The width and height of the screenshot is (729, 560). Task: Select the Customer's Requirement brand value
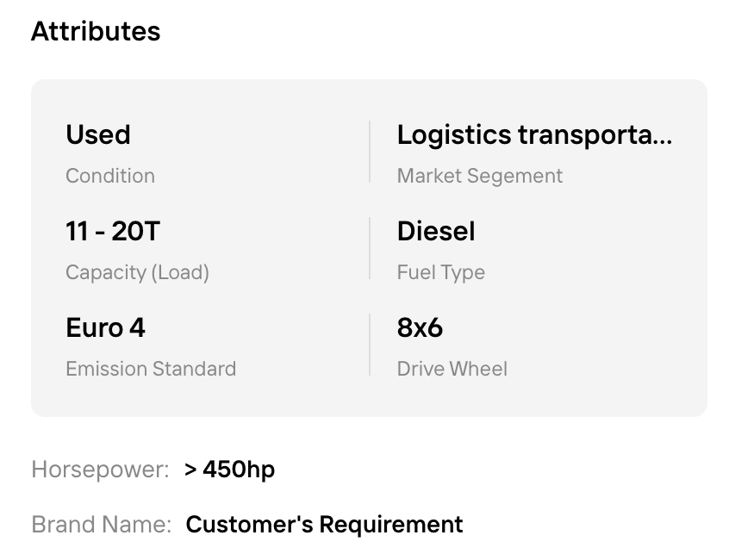pyautogui.click(x=325, y=525)
